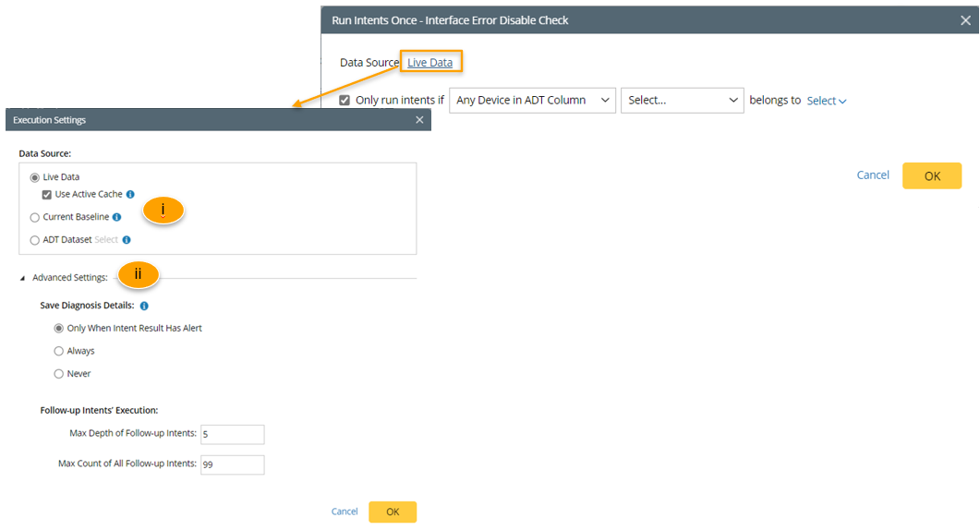Close the Execution Settings dialog
The width and height of the screenshot is (980, 530).
tap(419, 120)
